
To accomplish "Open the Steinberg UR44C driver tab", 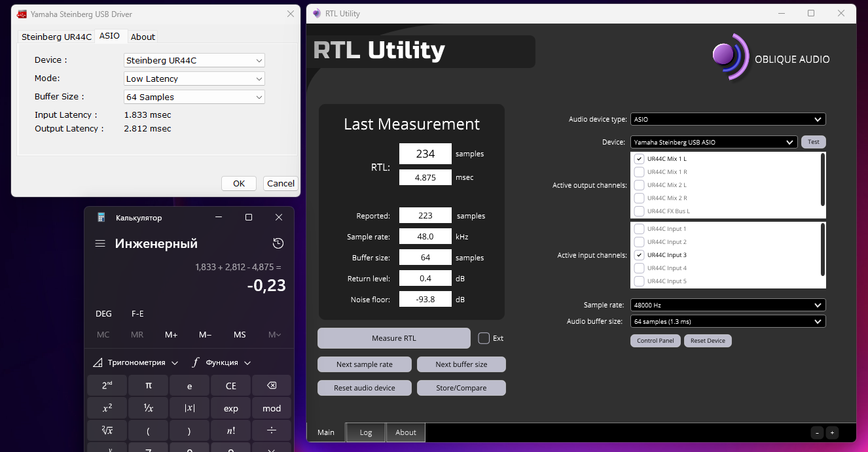I will click(56, 37).
